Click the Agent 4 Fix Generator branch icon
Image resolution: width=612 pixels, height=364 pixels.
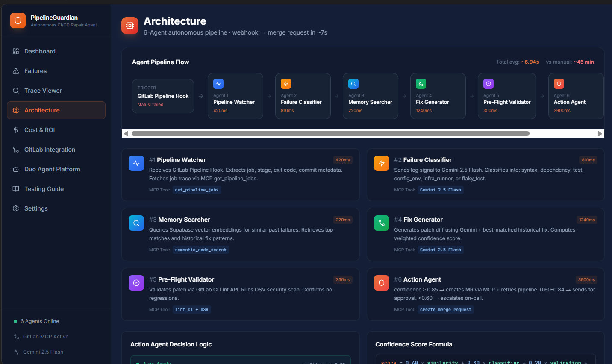[421, 84]
